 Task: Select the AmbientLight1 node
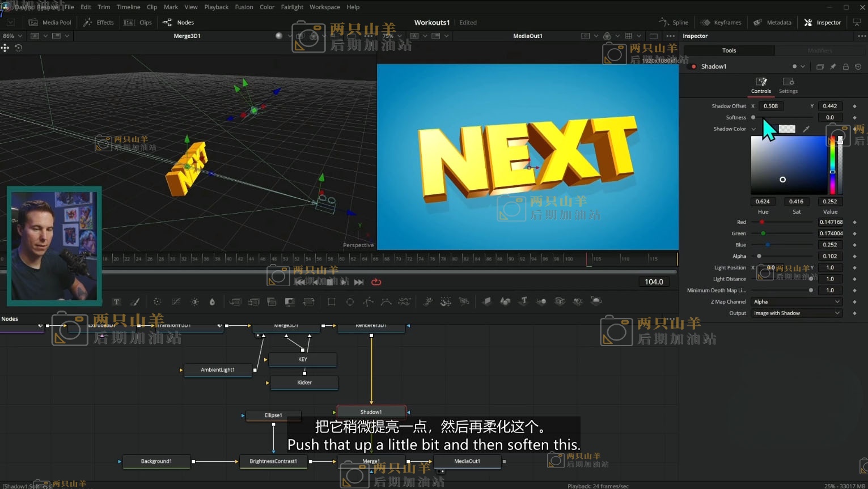coord(218,370)
